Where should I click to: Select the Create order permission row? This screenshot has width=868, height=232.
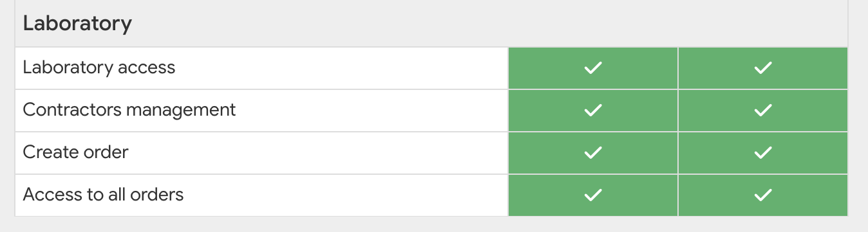tap(431, 153)
